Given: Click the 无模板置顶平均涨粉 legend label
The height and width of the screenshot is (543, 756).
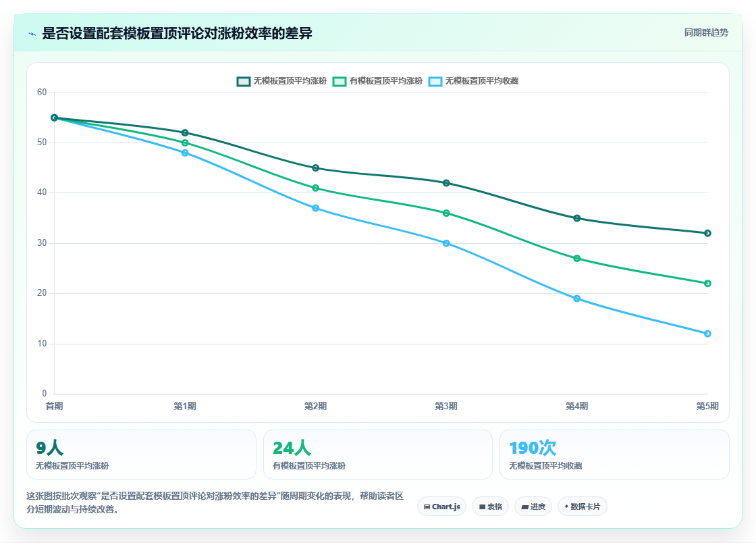Looking at the screenshot, I should [290, 81].
